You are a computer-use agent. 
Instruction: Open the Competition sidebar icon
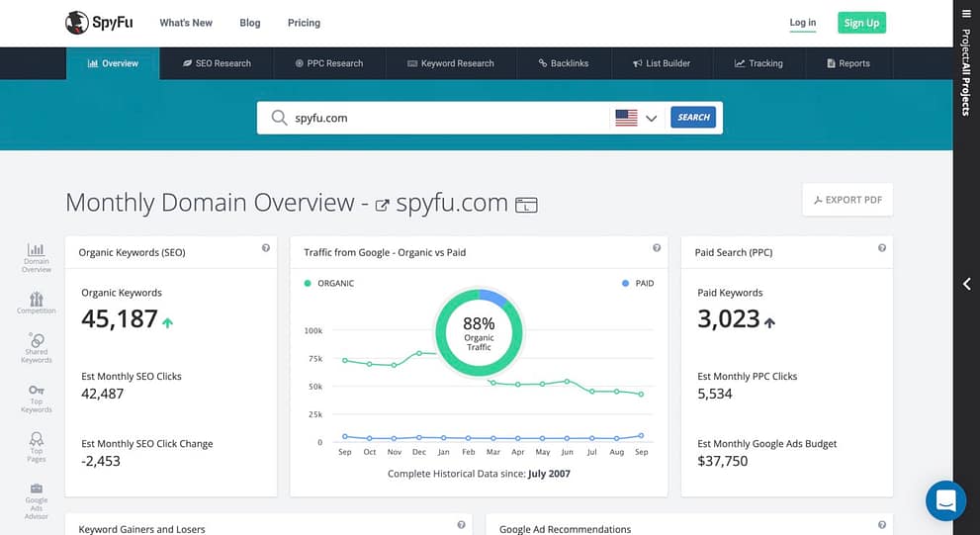pyautogui.click(x=37, y=303)
